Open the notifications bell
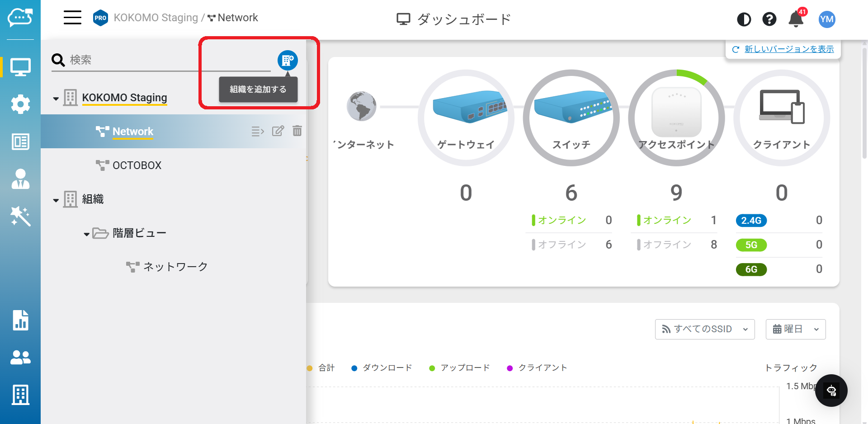Image resolution: width=868 pixels, height=424 pixels. point(796,19)
